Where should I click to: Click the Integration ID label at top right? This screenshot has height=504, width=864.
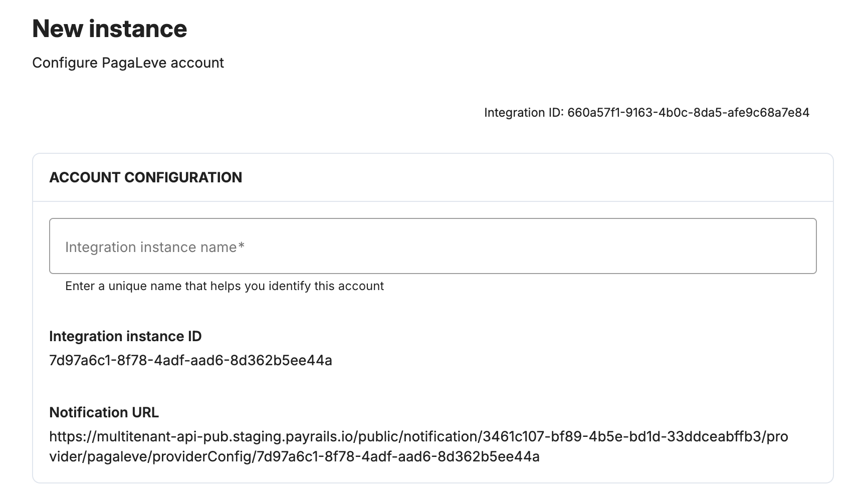[524, 113]
